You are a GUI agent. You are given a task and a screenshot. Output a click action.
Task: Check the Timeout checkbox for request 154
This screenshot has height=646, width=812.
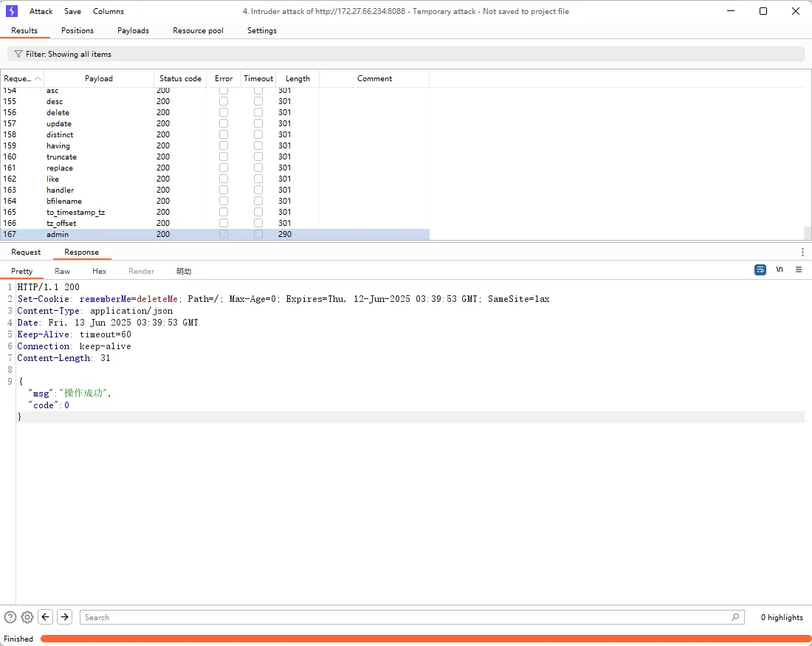coord(258,90)
